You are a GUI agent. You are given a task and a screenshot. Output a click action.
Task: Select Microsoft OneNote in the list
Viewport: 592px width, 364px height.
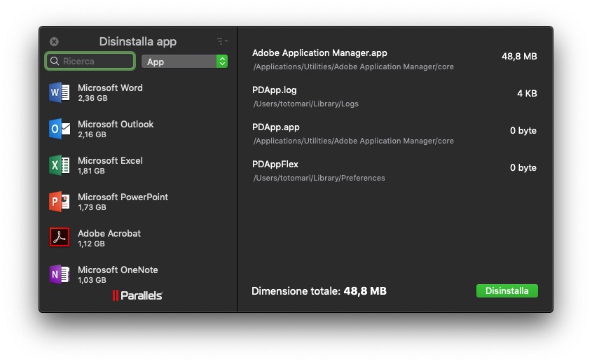pos(138,274)
